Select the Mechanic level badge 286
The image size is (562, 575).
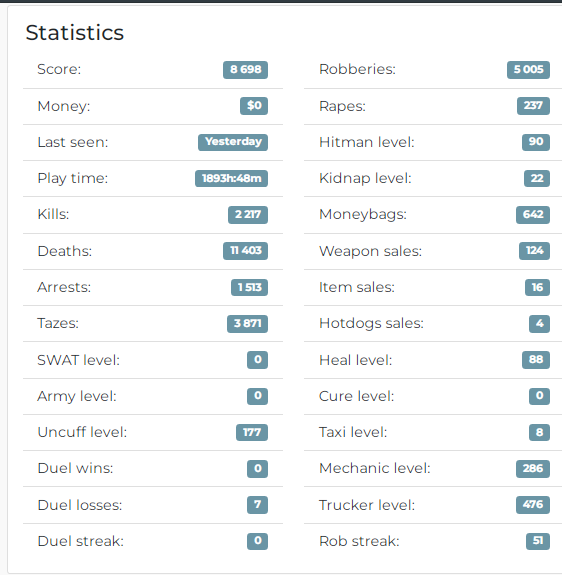point(533,469)
